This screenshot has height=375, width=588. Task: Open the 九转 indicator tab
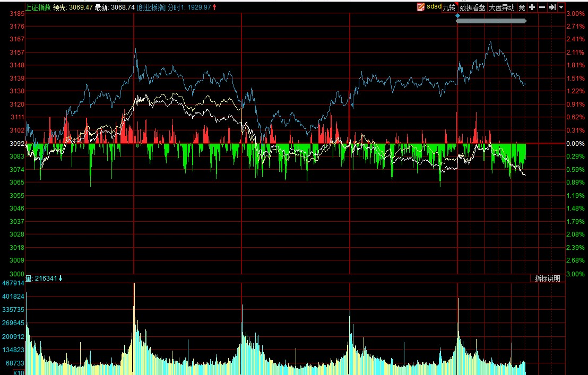[449, 7]
